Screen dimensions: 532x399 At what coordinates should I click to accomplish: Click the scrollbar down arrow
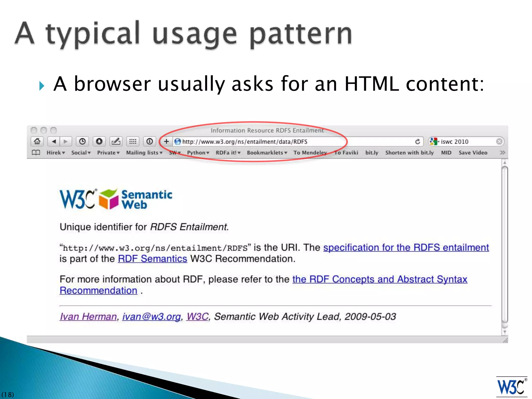504,332
